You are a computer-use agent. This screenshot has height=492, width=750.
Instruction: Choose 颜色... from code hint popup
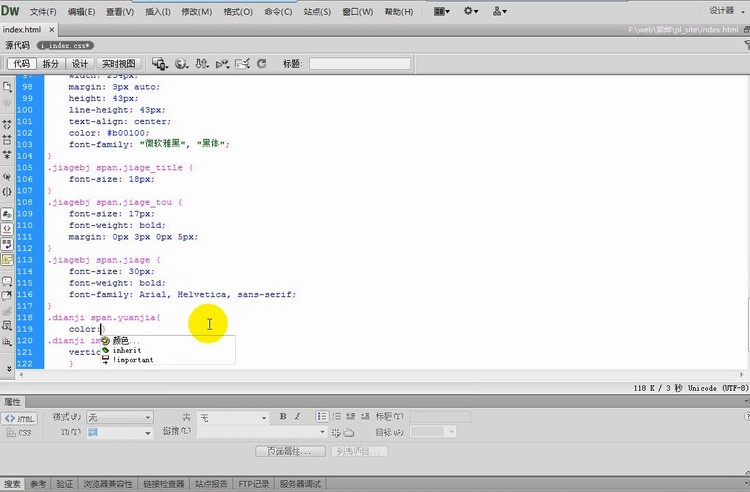167,341
